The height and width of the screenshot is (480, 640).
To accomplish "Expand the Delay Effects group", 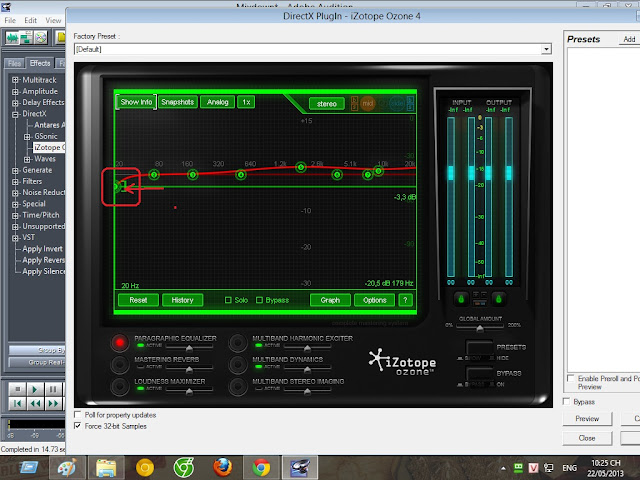I will click(15, 102).
